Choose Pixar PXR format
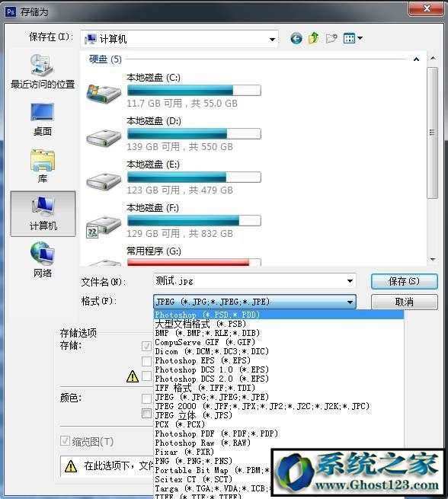The height and width of the screenshot is (499, 448). pyautogui.click(x=213, y=452)
